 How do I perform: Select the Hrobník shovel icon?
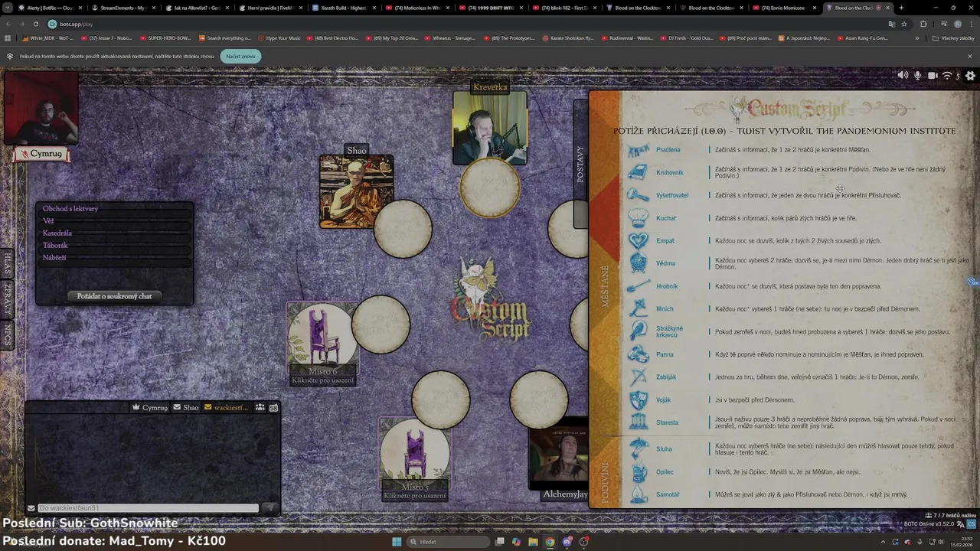(638, 286)
